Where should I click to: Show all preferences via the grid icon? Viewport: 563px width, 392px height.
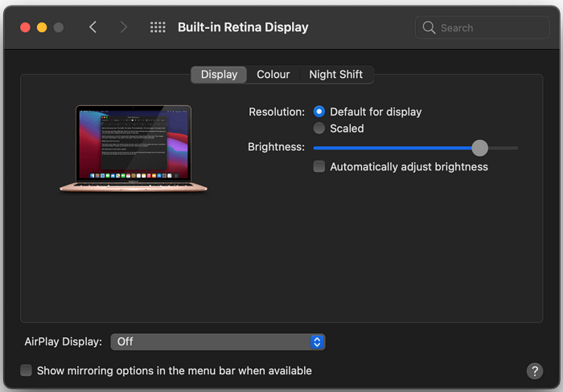point(158,27)
